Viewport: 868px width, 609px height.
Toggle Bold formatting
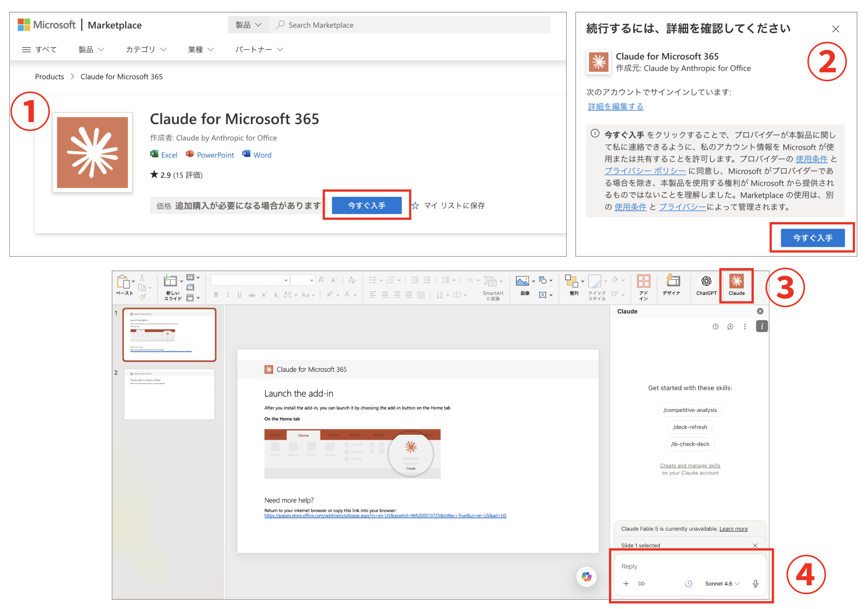click(216, 295)
